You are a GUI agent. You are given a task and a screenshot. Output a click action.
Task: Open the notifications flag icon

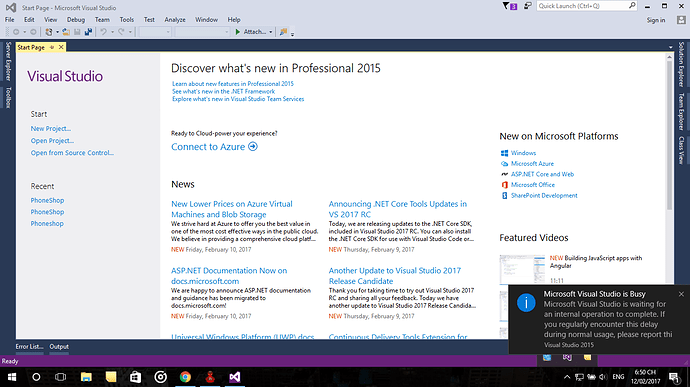click(510, 6)
